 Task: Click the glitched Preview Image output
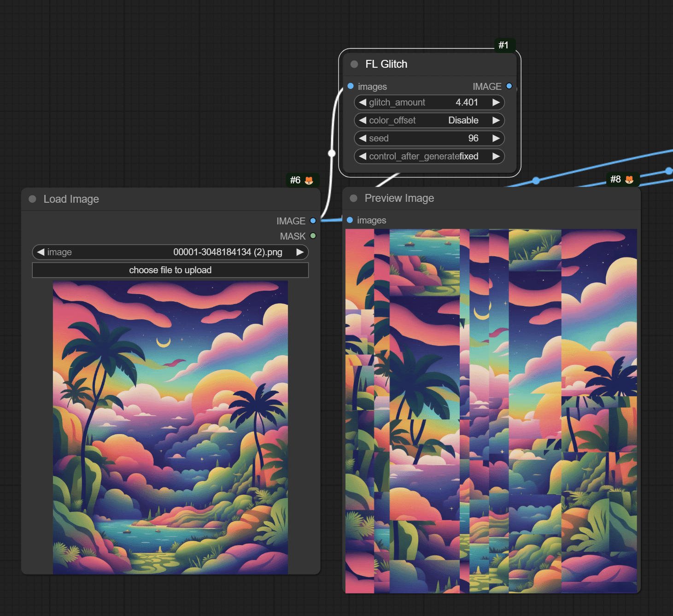pyautogui.click(x=491, y=411)
